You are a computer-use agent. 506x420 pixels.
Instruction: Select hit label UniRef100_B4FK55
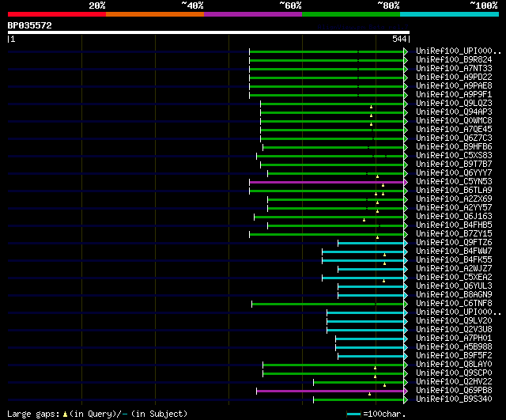tap(454, 260)
